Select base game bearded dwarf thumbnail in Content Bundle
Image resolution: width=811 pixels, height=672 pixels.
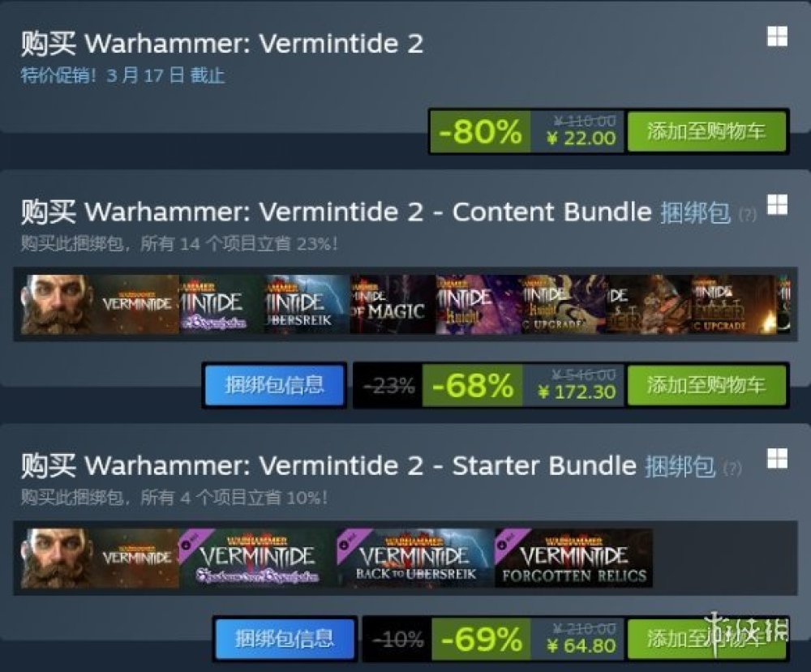coord(100,304)
